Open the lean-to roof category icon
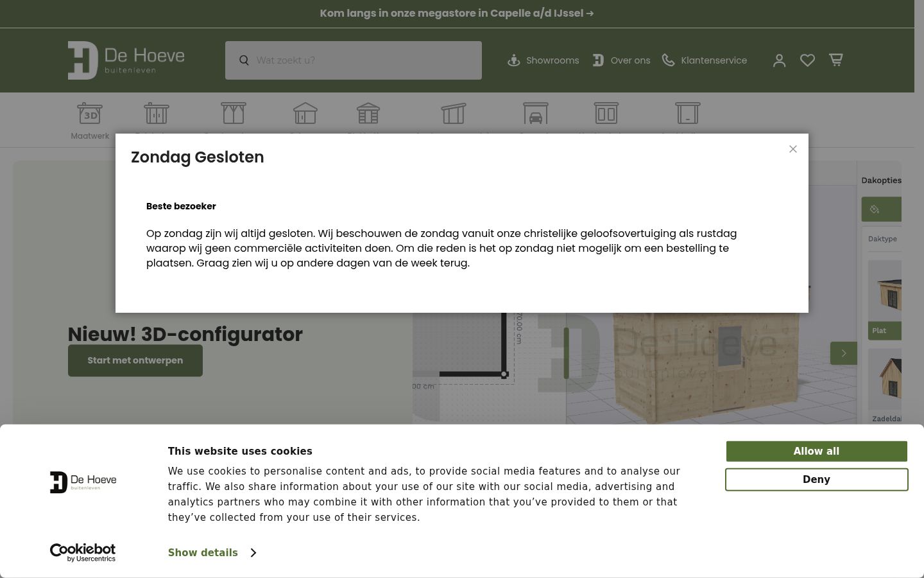 click(x=453, y=113)
